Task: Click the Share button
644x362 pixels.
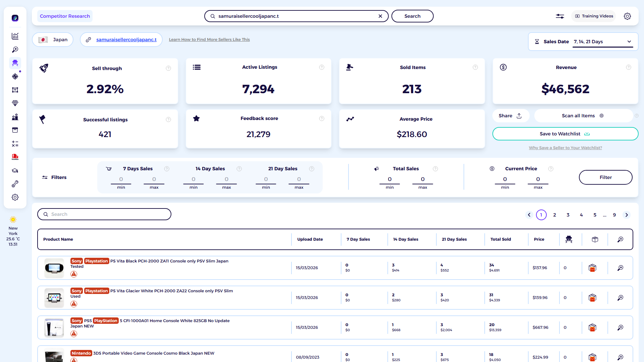Action: point(511,116)
